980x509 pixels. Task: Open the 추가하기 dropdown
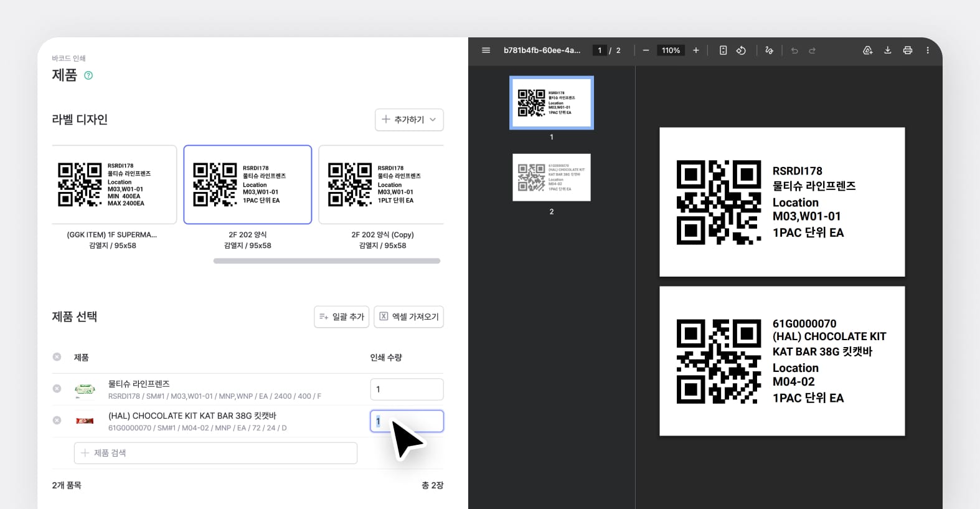tap(409, 120)
